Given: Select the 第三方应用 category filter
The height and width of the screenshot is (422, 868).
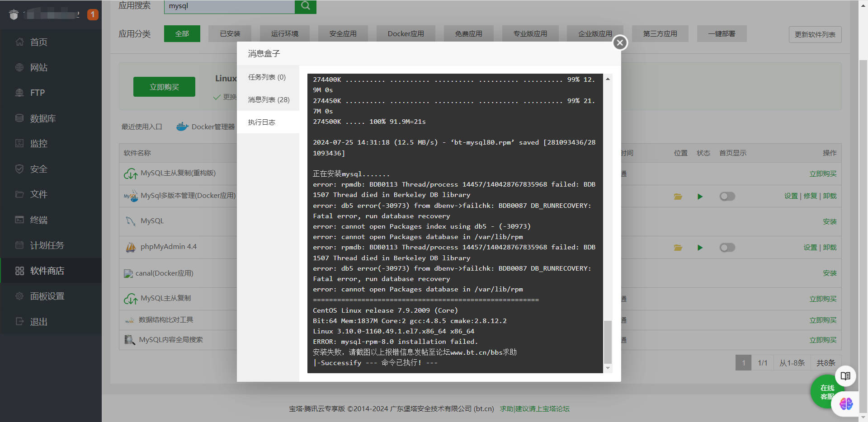Looking at the screenshot, I should (660, 34).
